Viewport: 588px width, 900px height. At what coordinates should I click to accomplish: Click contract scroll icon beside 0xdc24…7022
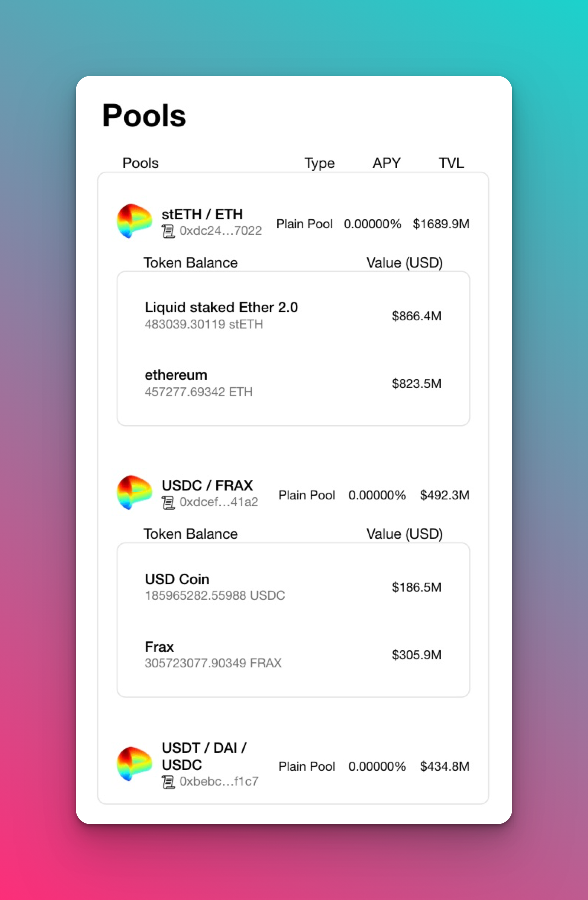click(168, 231)
